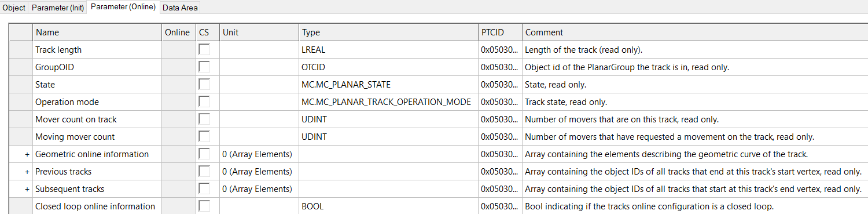Check the CS box for Track length

204,50
